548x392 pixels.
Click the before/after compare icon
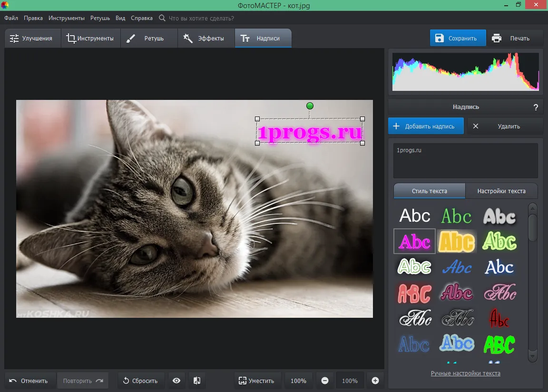click(x=197, y=381)
